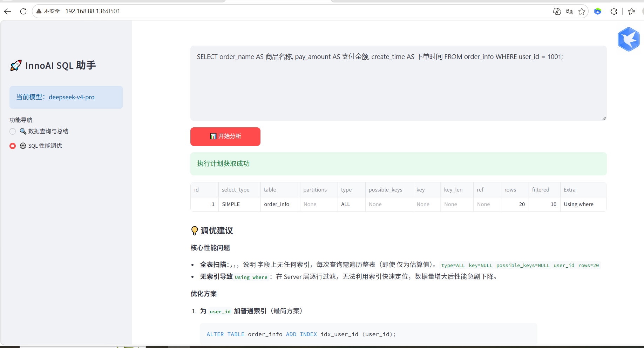Screen dimensions: 644x348
Task: Click the rows=20 inline code tag
Action: click(589, 265)
